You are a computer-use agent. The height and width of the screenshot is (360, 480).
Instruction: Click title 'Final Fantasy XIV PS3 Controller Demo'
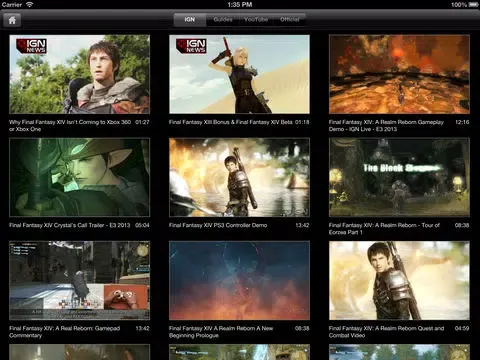[218, 225]
